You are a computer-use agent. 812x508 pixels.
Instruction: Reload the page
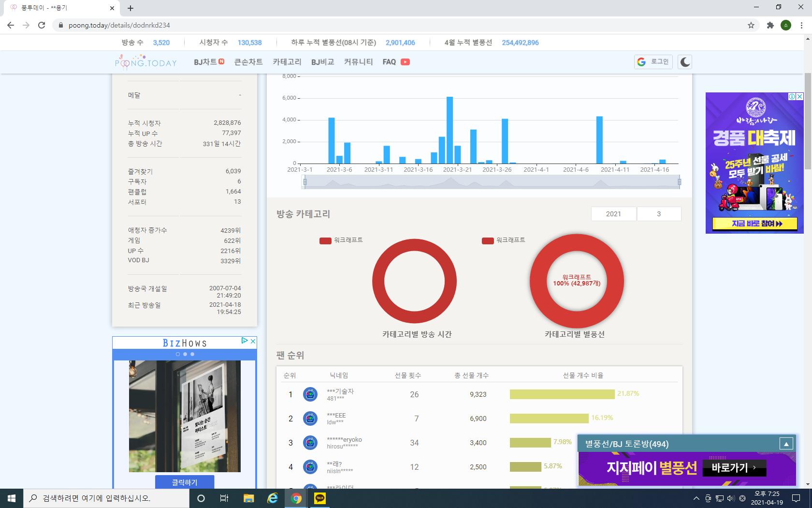coord(42,25)
